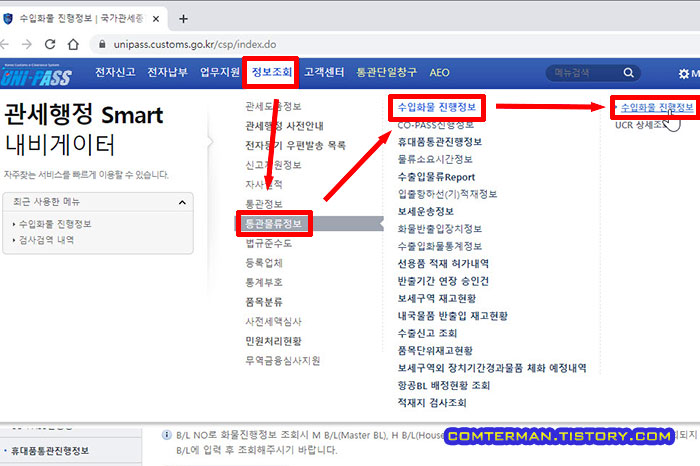Click 항공BL 배정현황 조회 link
The height and width of the screenshot is (466, 700).
tap(444, 386)
